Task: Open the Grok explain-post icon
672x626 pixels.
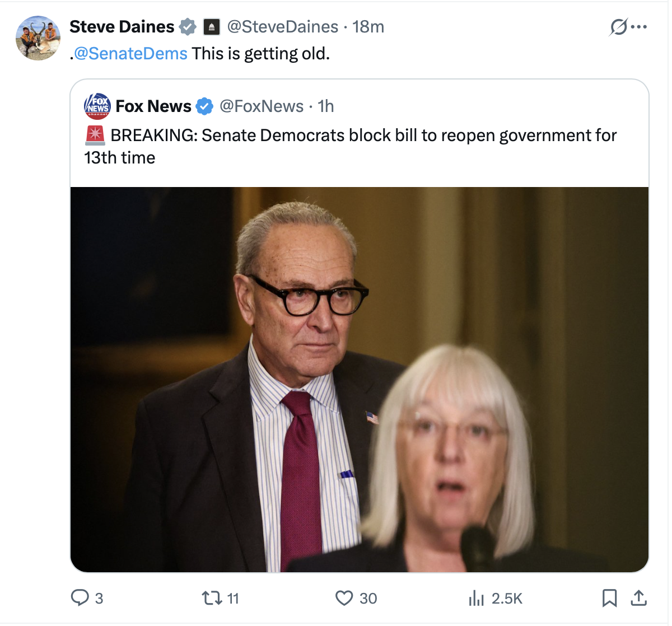Action: (618, 27)
